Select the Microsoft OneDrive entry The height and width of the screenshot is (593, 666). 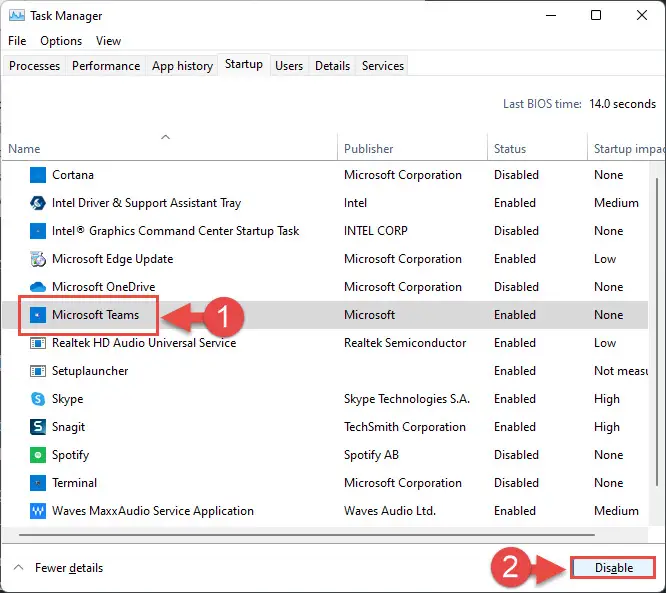coord(104,287)
